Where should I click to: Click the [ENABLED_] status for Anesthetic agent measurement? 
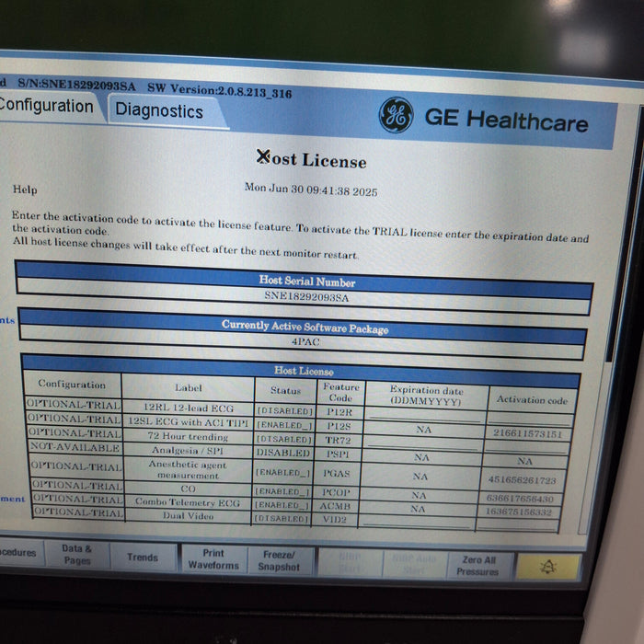pos(282,472)
